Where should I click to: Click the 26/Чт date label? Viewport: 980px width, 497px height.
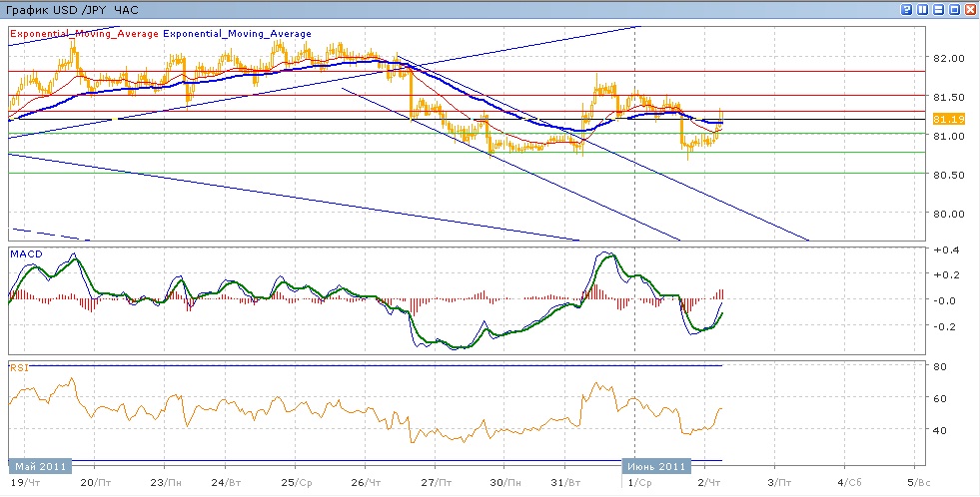(x=367, y=483)
